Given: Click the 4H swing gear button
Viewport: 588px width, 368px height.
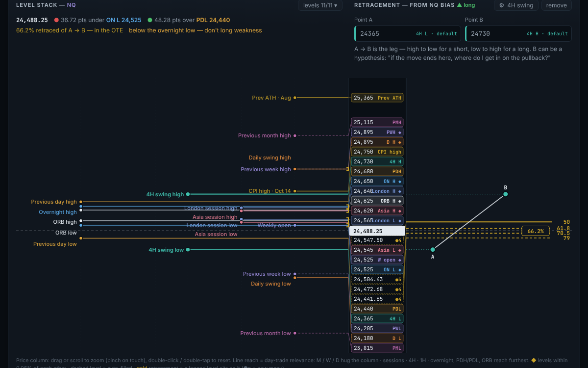Looking at the screenshot, I should click(x=516, y=5).
